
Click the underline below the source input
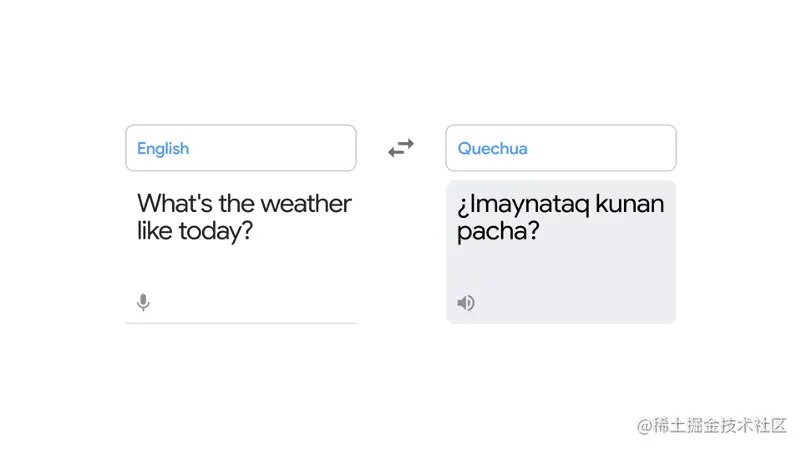pyautogui.click(x=240, y=323)
